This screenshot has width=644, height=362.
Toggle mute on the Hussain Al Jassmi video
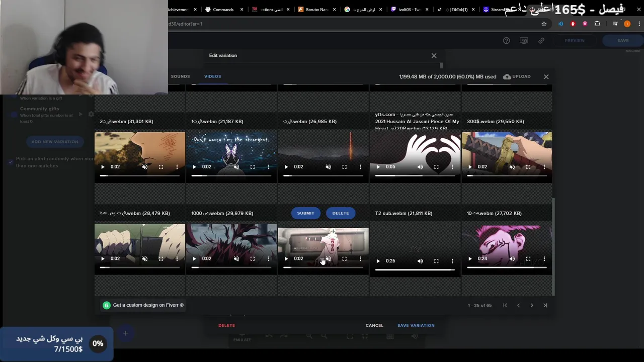click(x=420, y=167)
